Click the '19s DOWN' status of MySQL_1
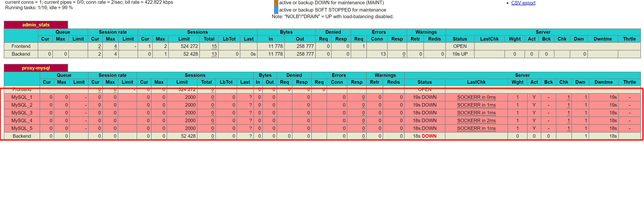644x204 pixels. coord(424,97)
